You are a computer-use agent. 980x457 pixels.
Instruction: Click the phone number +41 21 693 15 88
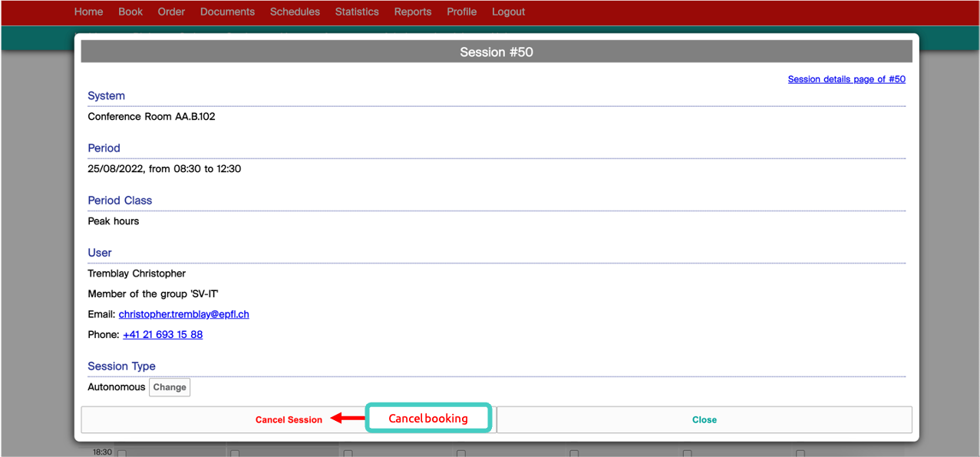(x=163, y=335)
